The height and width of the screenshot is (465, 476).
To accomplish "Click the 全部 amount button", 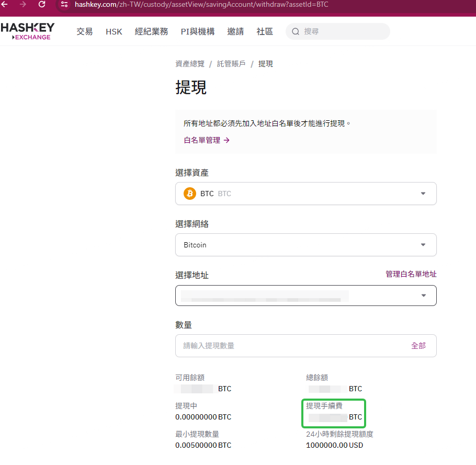I will (418, 346).
